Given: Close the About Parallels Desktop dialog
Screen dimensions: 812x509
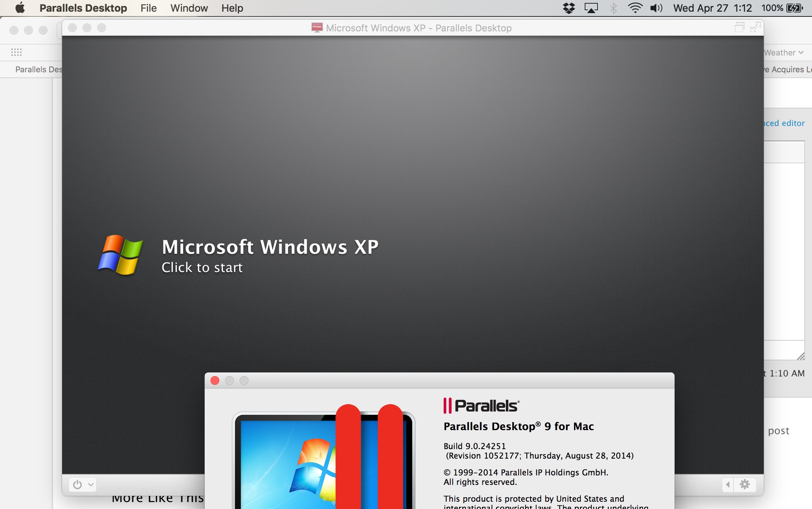Looking at the screenshot, I should (x=215, y=380).
